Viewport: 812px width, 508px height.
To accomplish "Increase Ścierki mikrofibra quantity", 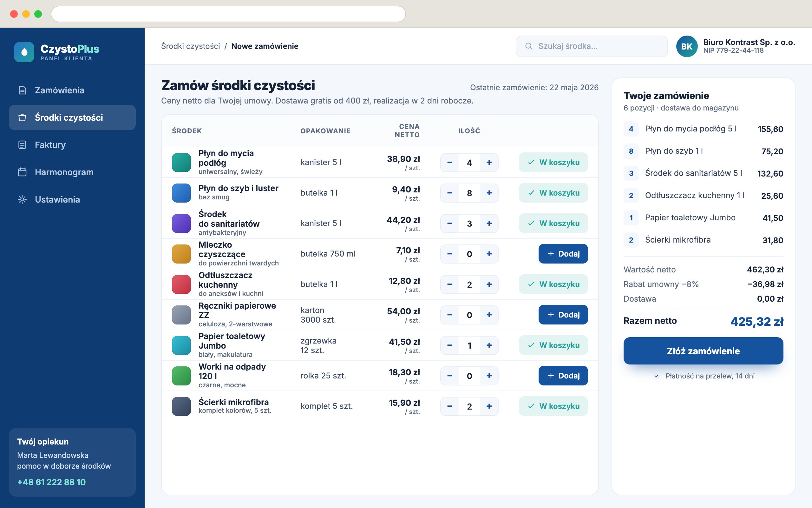I will point(489,406).
